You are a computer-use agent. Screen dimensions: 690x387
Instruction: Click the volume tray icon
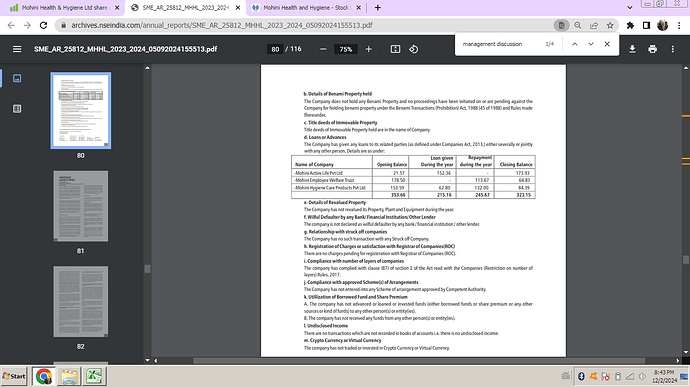tap(642, 376)
